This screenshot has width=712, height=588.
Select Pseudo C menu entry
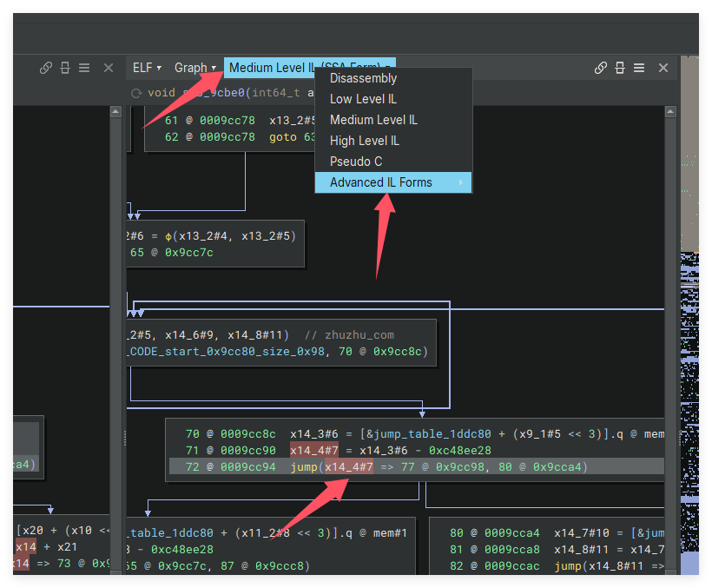point(393,162)
